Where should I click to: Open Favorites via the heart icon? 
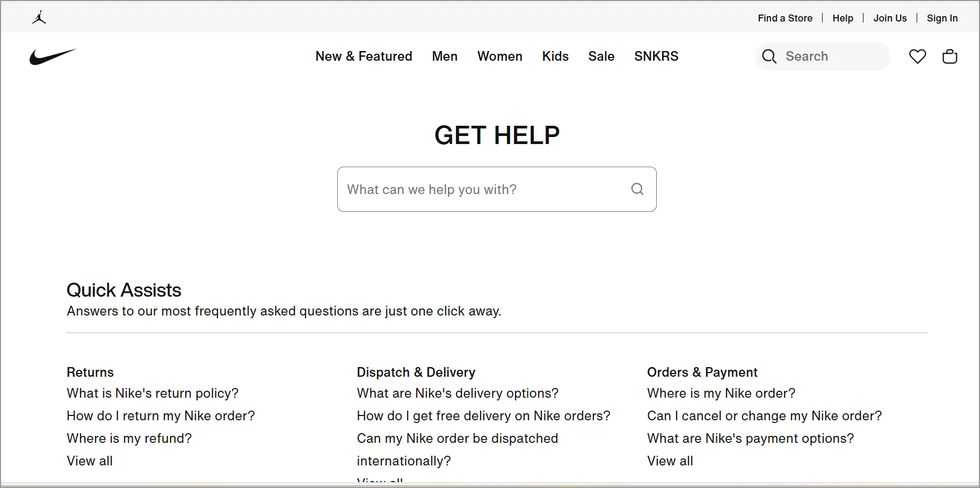click(x=917, y=56)
